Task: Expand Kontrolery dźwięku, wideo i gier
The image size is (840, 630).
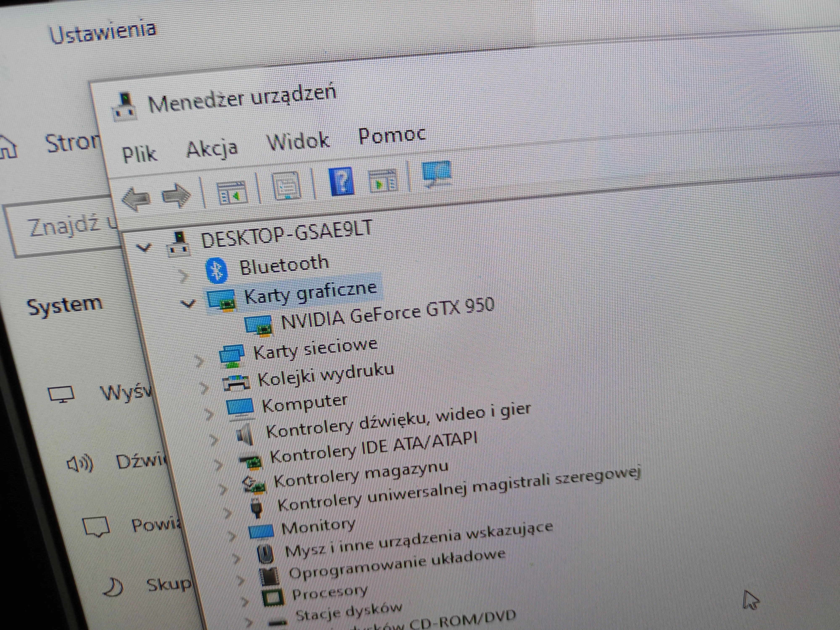Action: [214, 440]
